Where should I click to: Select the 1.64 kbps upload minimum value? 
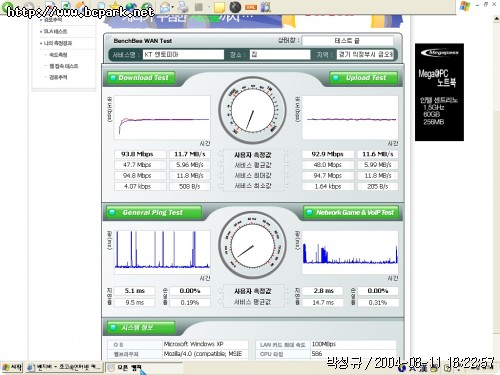328,186
